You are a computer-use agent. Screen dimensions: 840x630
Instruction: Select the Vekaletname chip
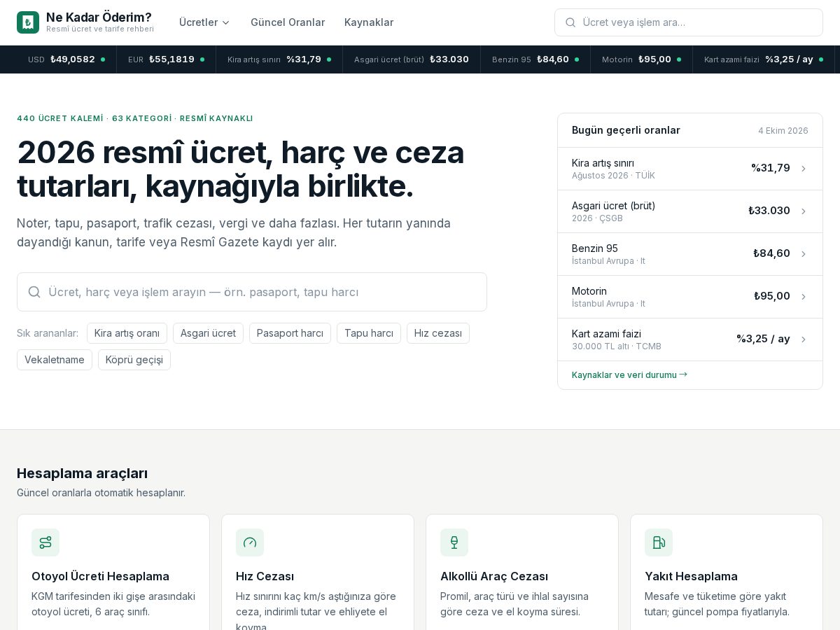pyautogui.click(x=55, y=360)
